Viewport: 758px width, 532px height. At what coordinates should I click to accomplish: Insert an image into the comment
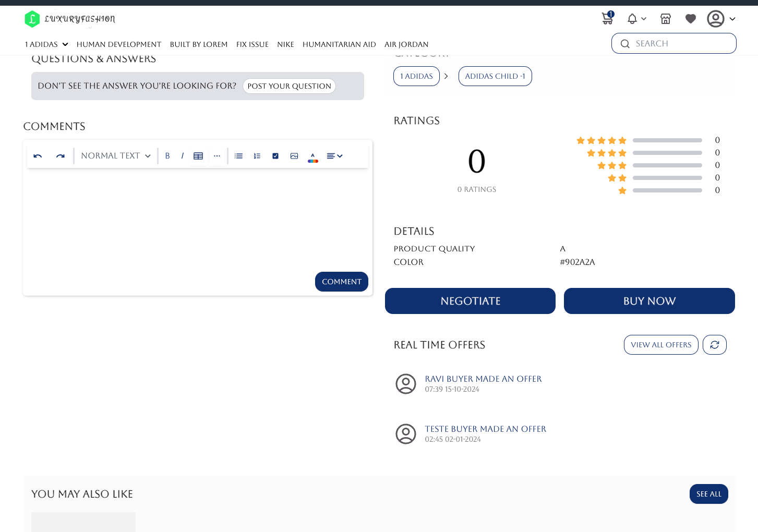tap(294, 156)
